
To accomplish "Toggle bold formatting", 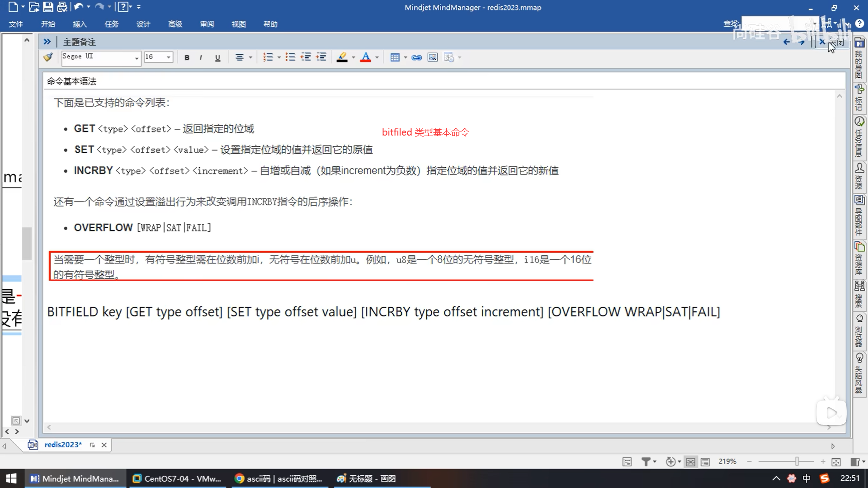I will (x=187, y=57).
